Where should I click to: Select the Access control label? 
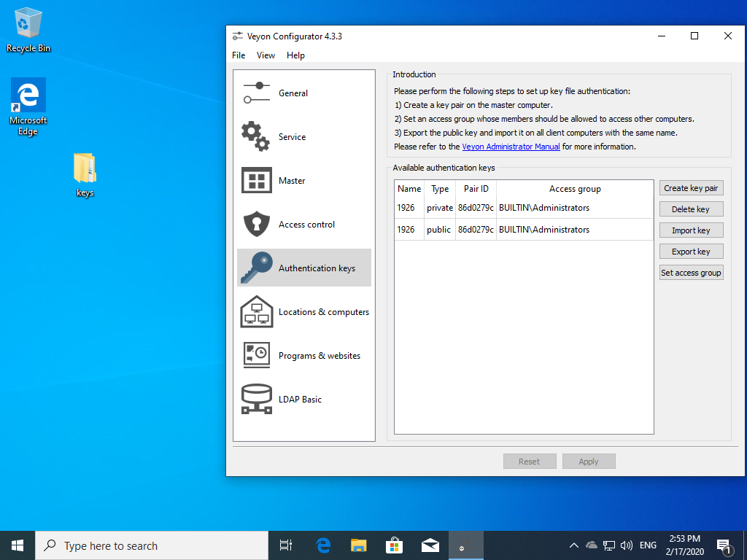pyautogui.click(x=306, y=225)
